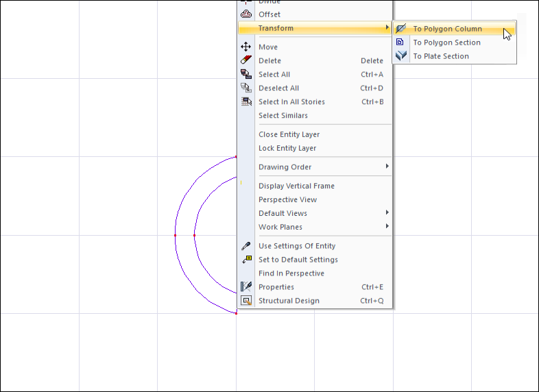Select To Polygon Column option
The width and height of the screenshot is (539, 392).
[x=454, y=29]
